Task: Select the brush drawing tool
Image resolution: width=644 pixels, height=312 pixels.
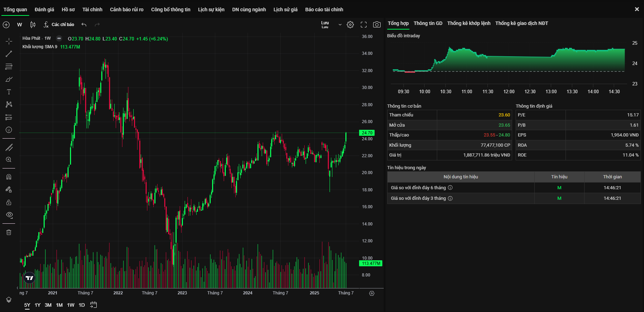Action: [x=9, y=79]
